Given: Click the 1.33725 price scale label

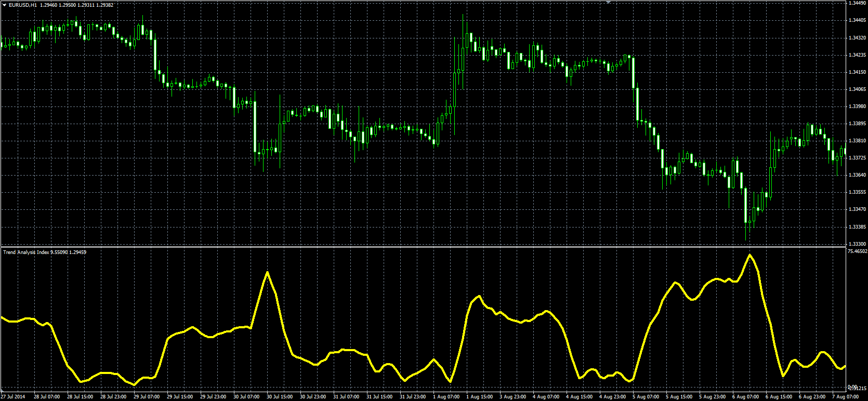Looking at the screenshot, I should pos(857,158).
